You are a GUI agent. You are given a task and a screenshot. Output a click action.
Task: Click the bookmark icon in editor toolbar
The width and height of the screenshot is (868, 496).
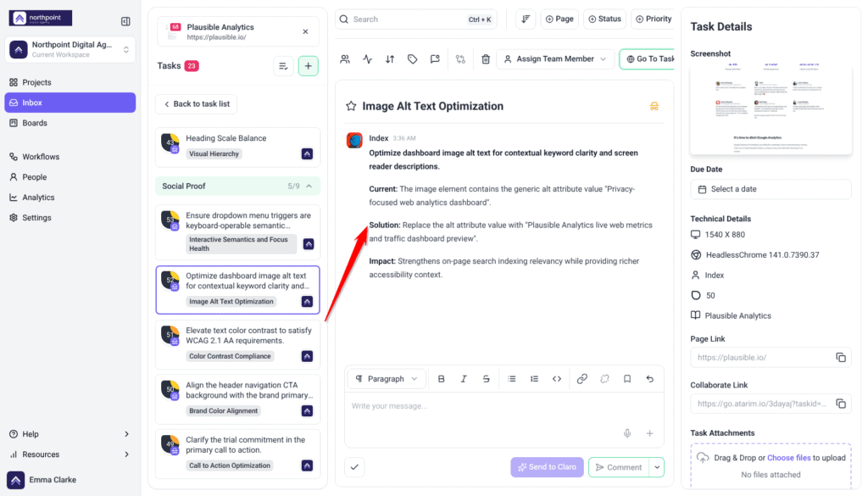point(627,379)
